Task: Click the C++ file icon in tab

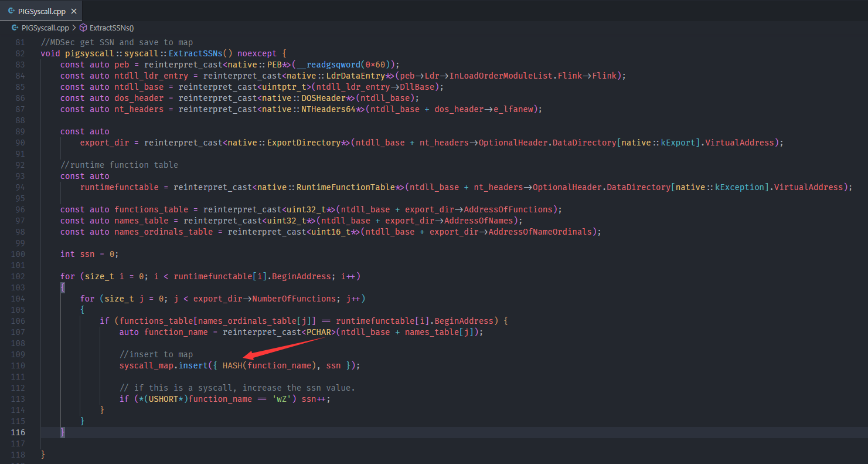Action: tap(12, 11)
